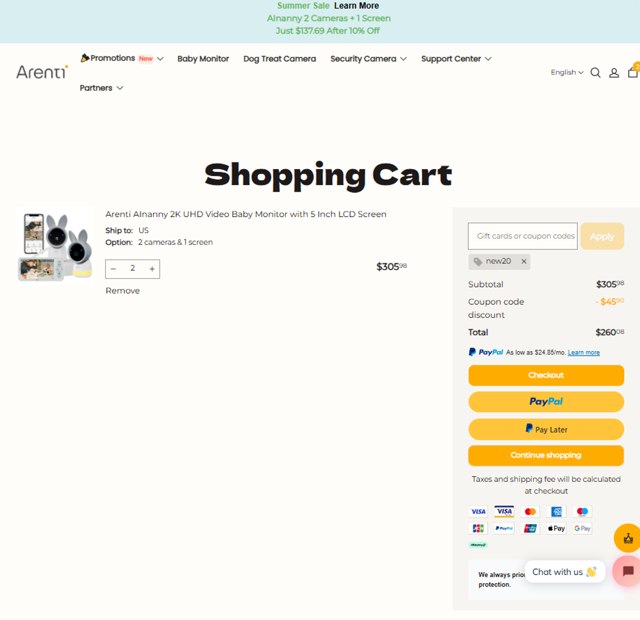Viewport: 640px width, 620px height.
Task: Click the American Express payment icon
Action: (x=556, y=511)
